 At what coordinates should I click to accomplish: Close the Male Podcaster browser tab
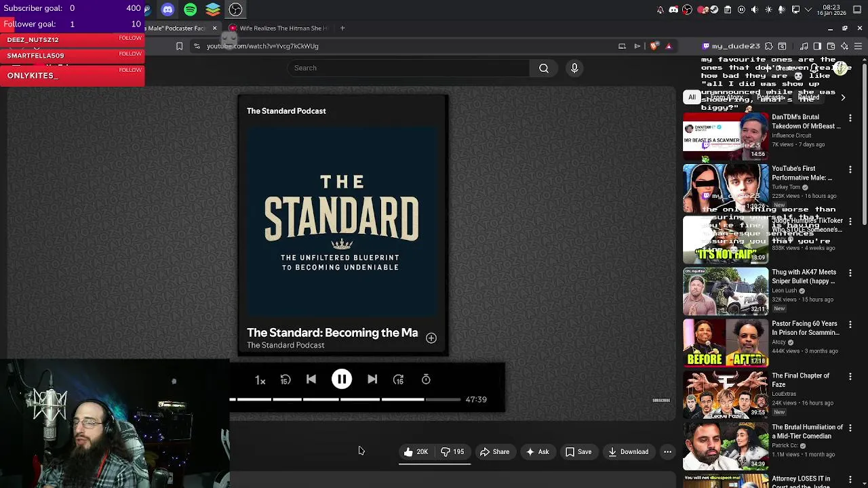point(214,28)
